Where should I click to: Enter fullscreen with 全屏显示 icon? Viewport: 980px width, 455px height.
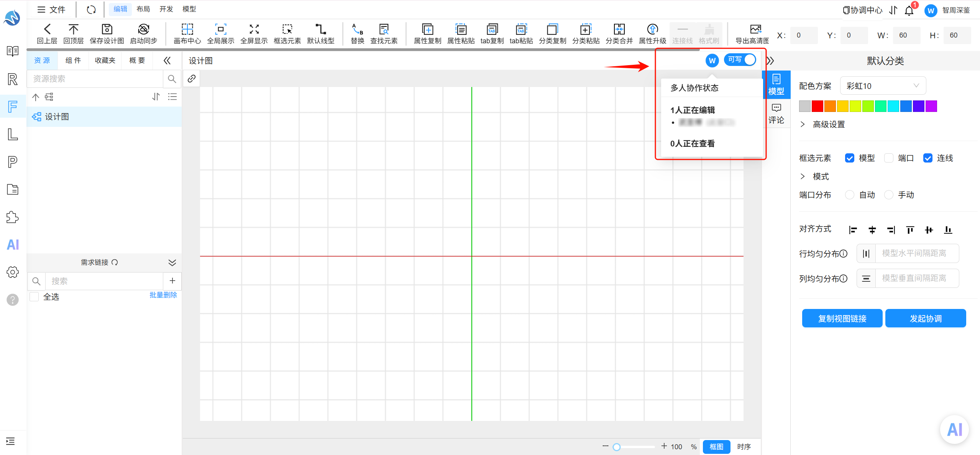tap(254, 29)
